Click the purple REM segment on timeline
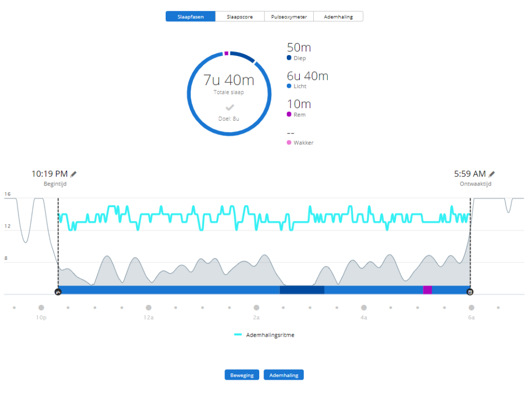Image resolution: width=532 pixels, height=400 pixels. [427, 290]
